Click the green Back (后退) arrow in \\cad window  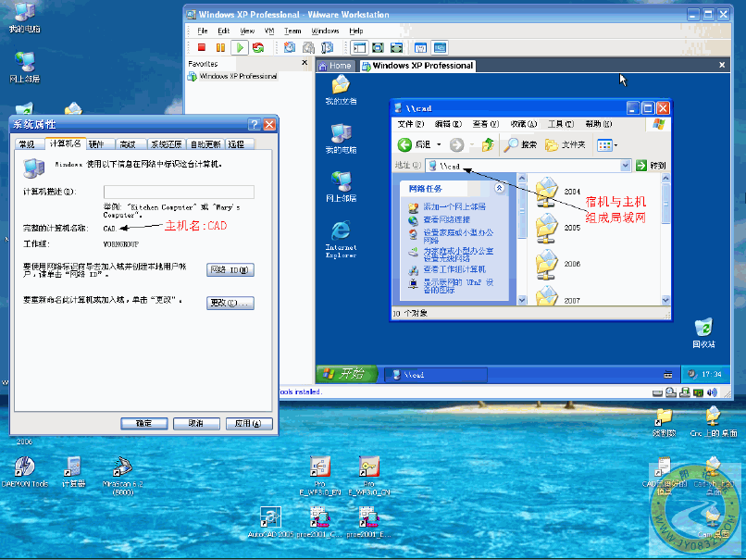(404, 144)
